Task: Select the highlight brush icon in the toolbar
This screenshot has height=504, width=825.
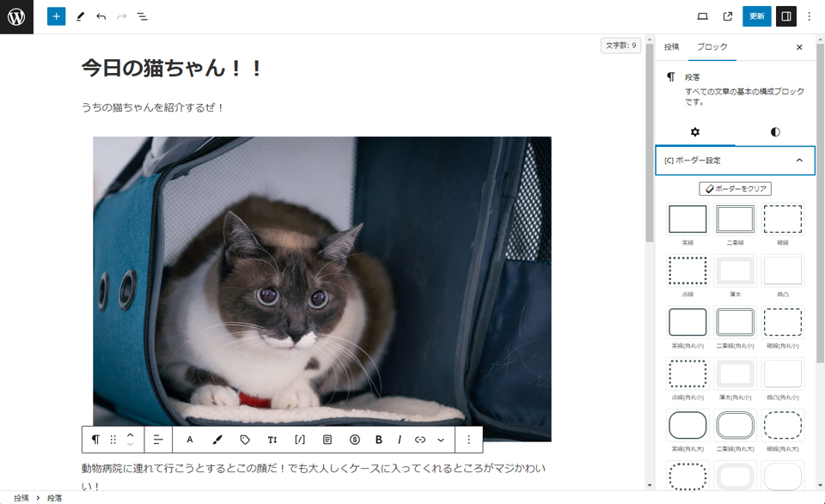Action: coord(217,439)
